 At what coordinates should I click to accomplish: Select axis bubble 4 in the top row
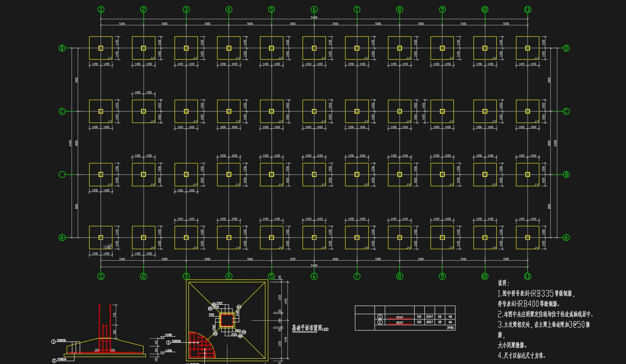(229, 9)
